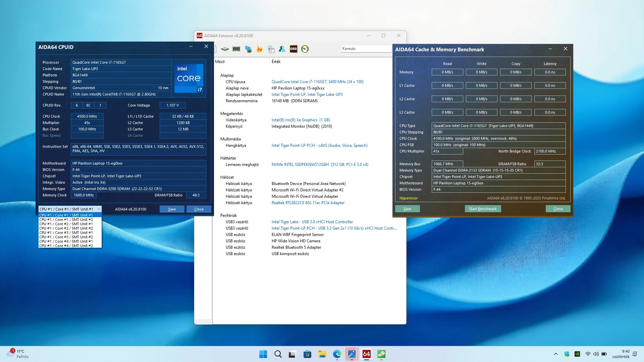This screenshot has height=362, width=644.
Task: Click Start Benchmark button
Action: tap(483, 209)
